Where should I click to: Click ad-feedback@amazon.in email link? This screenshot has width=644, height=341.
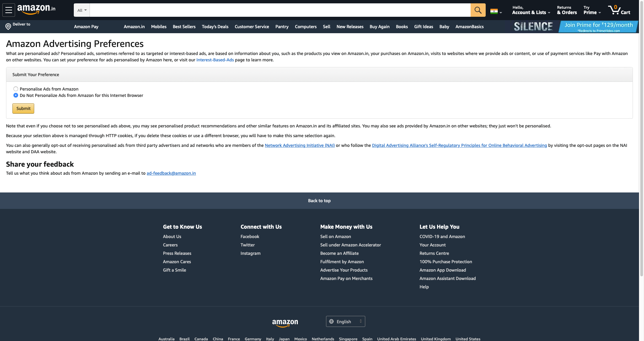coord(171,173)
